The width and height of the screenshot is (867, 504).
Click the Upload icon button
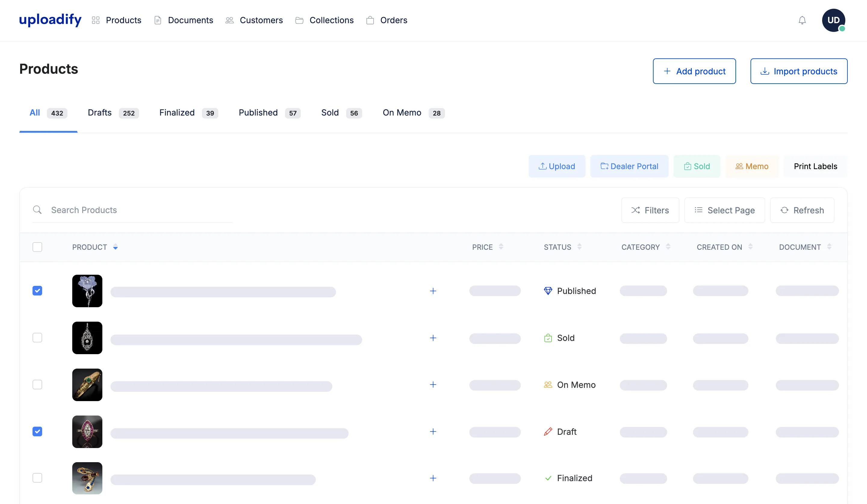tap(557, 166)
